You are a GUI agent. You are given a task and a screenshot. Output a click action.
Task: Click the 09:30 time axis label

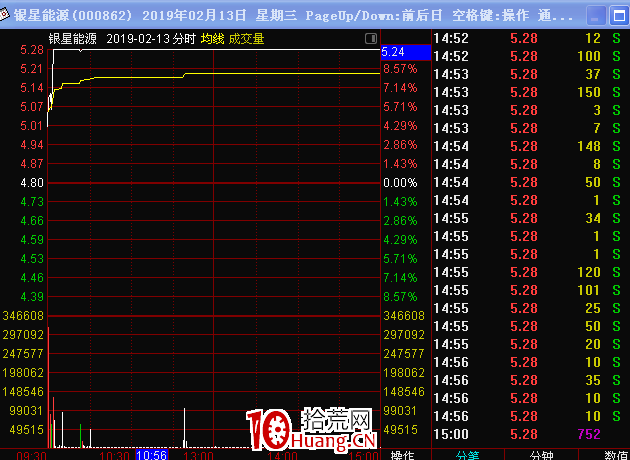pos(31,456)
